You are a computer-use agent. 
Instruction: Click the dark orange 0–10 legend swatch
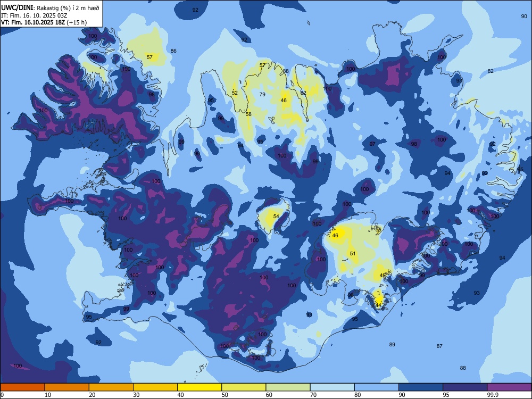22,387
